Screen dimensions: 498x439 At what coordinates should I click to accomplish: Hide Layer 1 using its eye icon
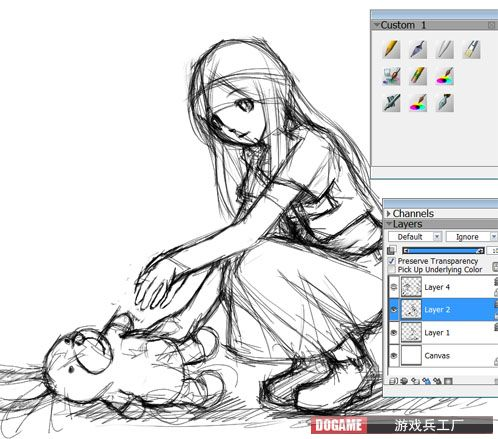coord(394,333)
